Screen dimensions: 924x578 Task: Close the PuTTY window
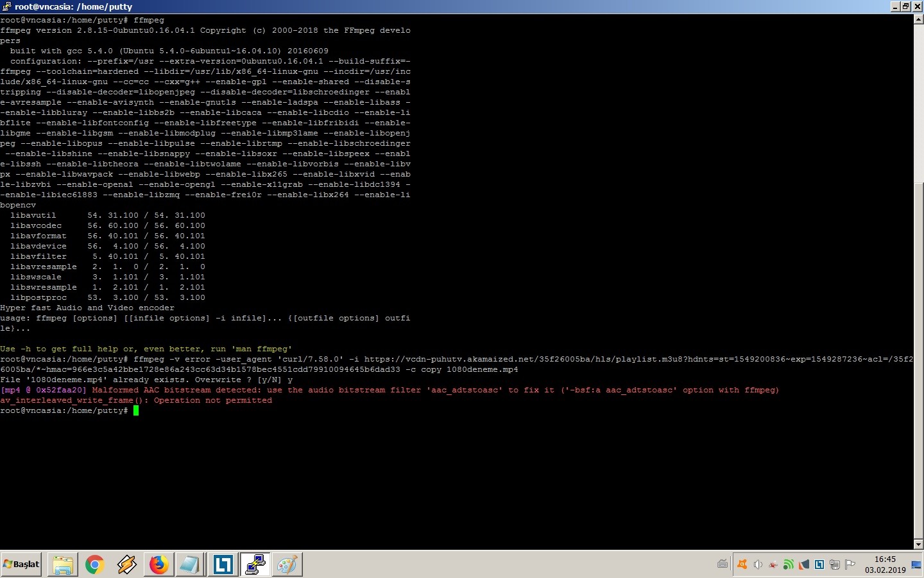pos(917,6)
